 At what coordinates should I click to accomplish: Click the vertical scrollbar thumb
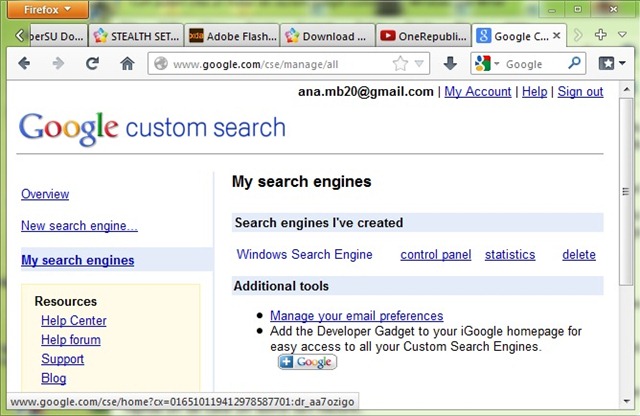pos(626,191)
